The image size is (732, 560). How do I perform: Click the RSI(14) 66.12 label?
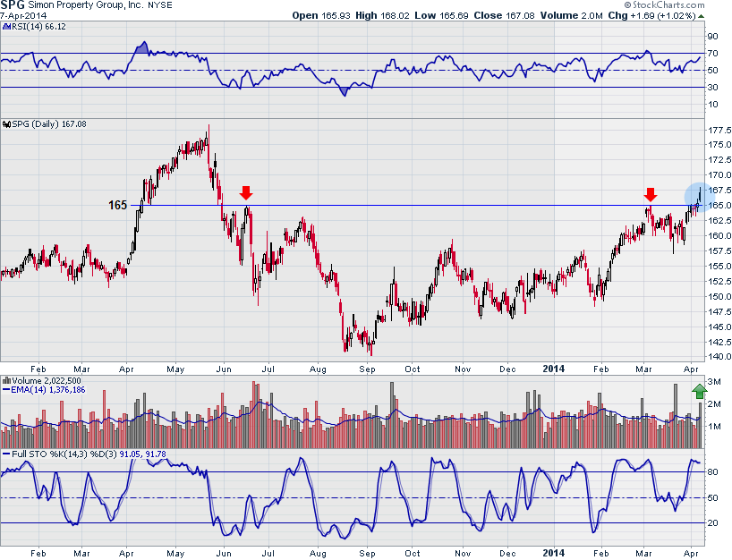38,27
